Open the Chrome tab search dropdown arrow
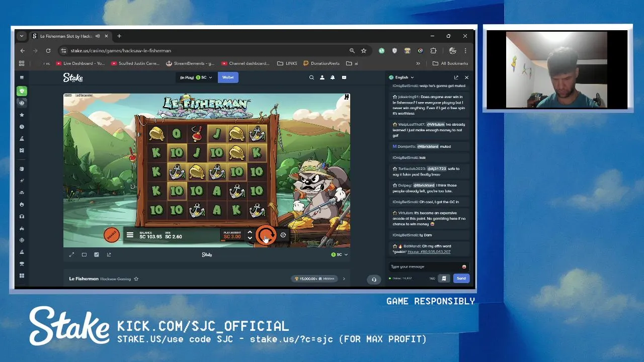Viewport: 644px width, 362px height. click(x=21, y=36)
